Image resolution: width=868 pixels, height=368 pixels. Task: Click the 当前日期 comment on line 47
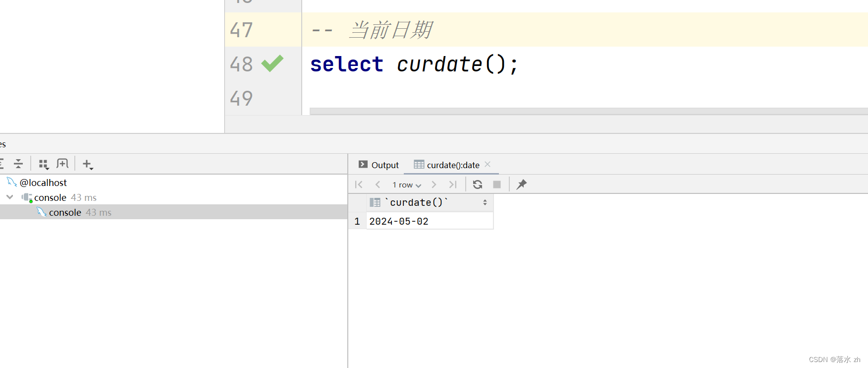tap(390, 30)
